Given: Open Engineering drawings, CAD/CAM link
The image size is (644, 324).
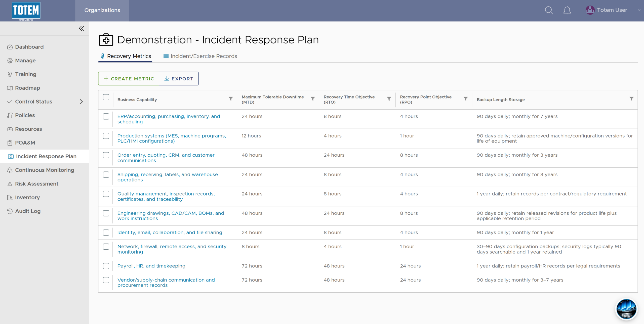Looking at the screenshot, I should coord(171,216).
